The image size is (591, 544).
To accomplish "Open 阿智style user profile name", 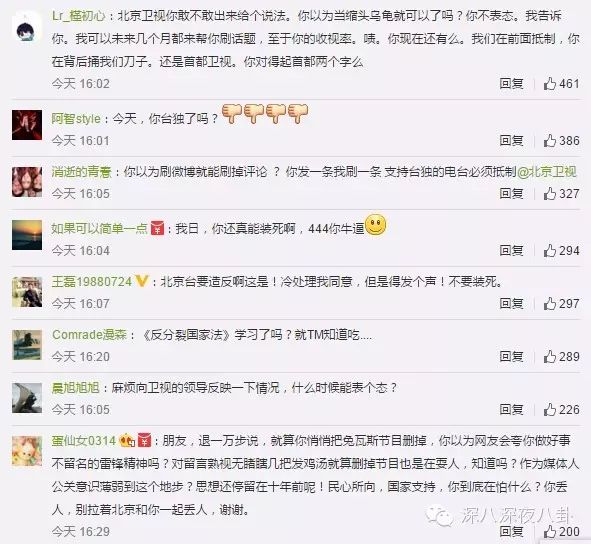I will click(x=76, y=119).
